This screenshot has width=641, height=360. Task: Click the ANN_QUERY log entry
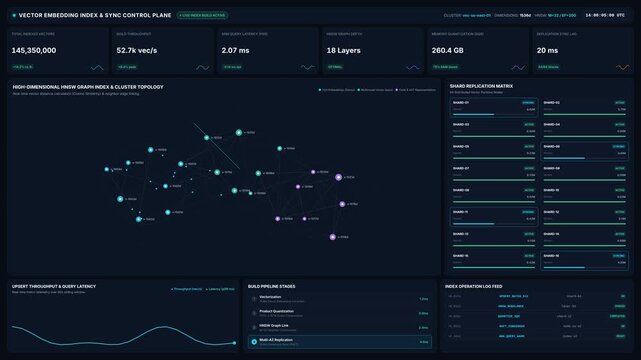pos(536,336)
